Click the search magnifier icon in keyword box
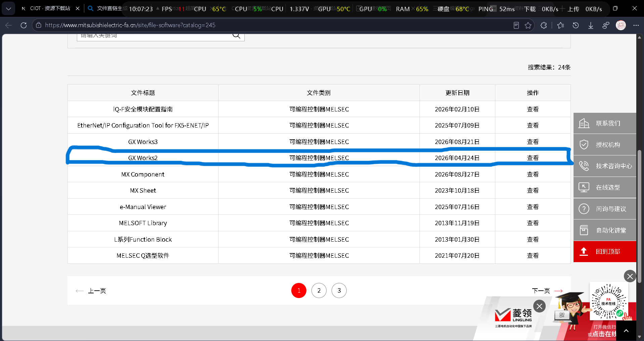644x341 pixels. tap(236, 36)
